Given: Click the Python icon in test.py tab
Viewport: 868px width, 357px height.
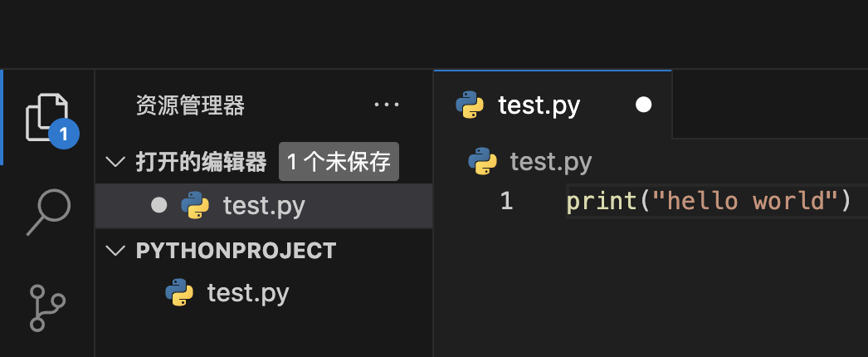Looking at the screenshot, I should (470, 105).
